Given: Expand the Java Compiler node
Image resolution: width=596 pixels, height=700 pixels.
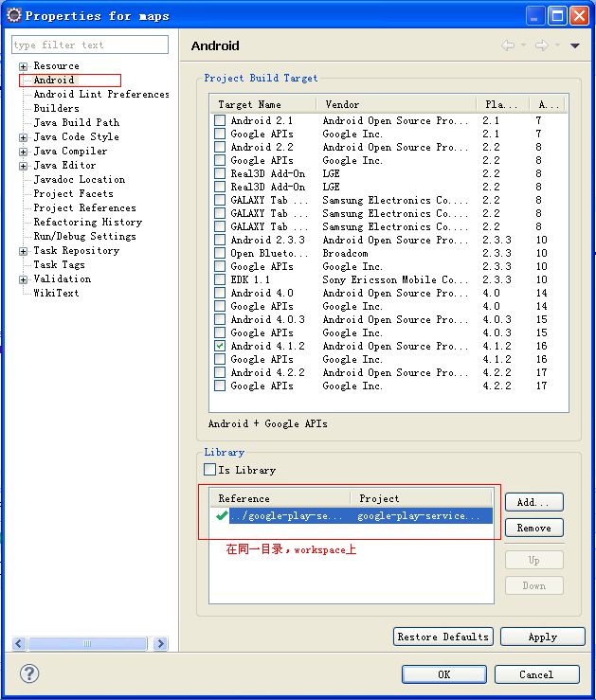Looking at the screenshot, I should pos(24,152).
